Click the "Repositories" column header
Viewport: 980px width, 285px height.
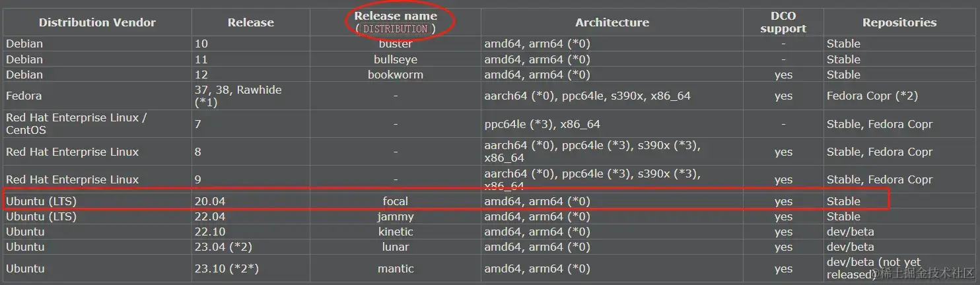coord(899,22)
